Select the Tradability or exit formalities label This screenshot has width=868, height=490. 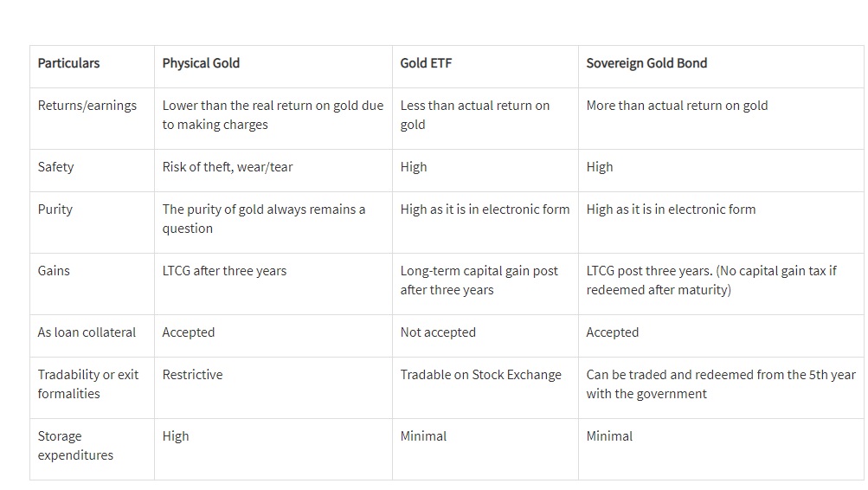[x=87, y=384]
